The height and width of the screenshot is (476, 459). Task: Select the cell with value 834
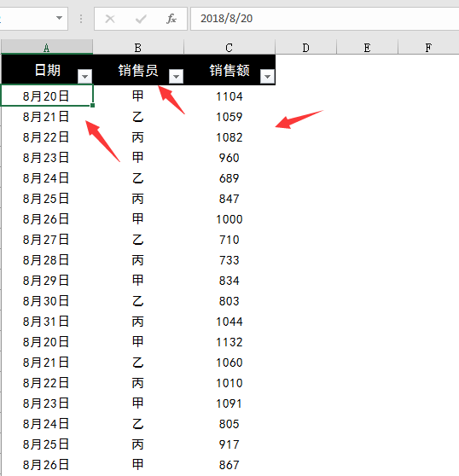click(x=229, y=280)
